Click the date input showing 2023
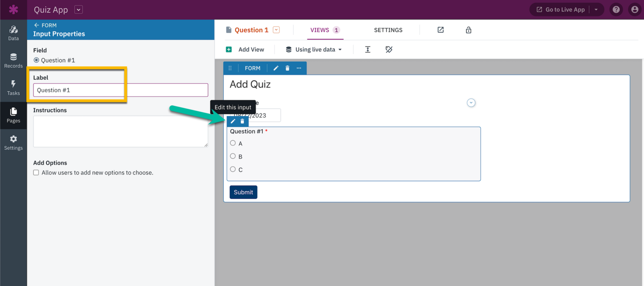Screen dimensions: 644x286 [x=255, y=115]
